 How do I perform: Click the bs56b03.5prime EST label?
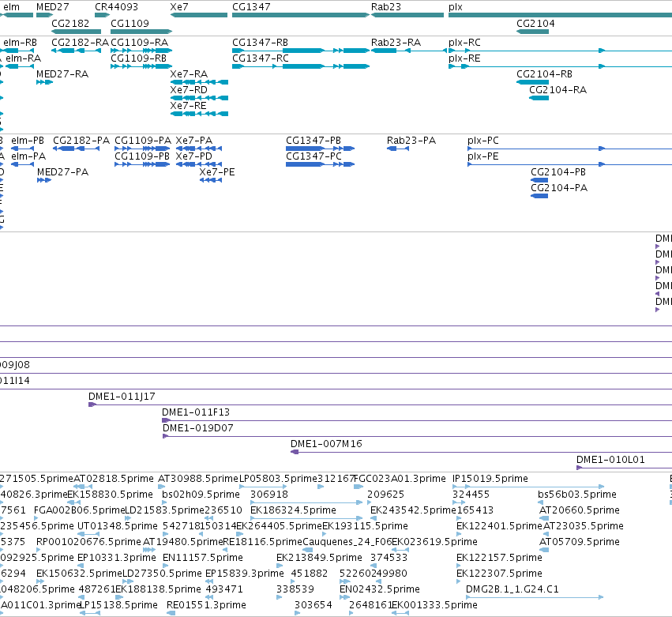577,495
